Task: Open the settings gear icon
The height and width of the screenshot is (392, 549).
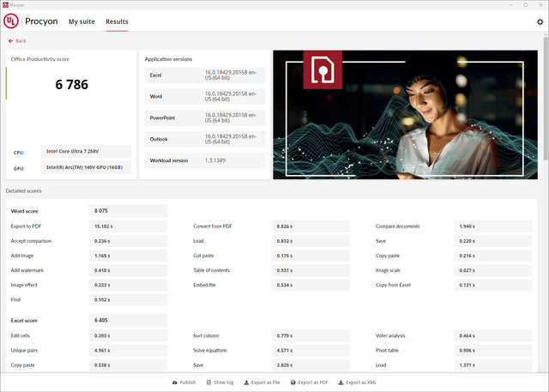Action: coord(540,21)
